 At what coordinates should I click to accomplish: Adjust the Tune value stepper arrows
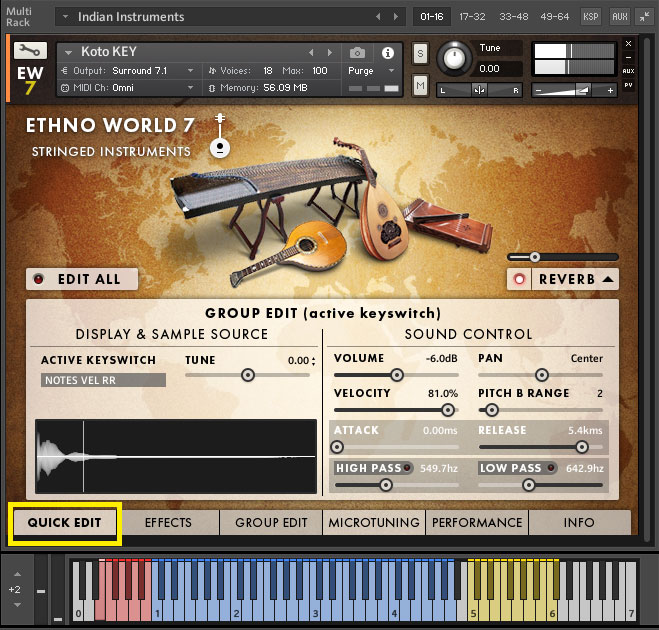point(314,361)
